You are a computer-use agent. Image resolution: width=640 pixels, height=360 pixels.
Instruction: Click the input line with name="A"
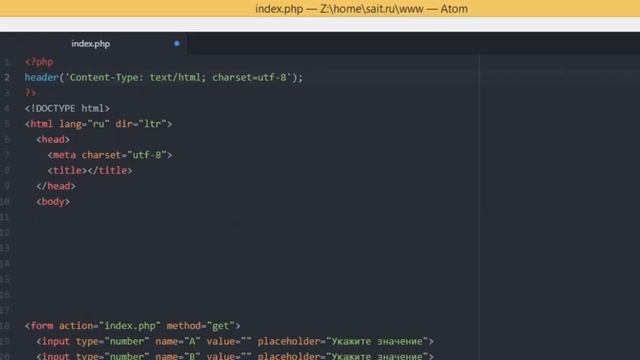[235, 341]
